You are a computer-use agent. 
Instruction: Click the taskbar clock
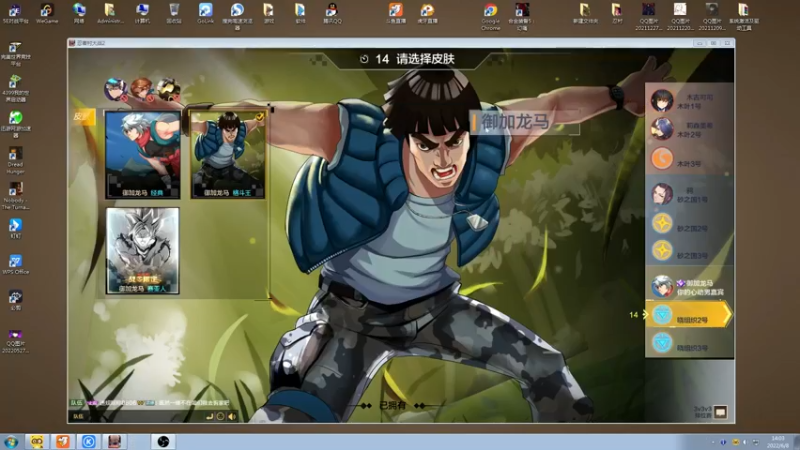pos(778,442)
